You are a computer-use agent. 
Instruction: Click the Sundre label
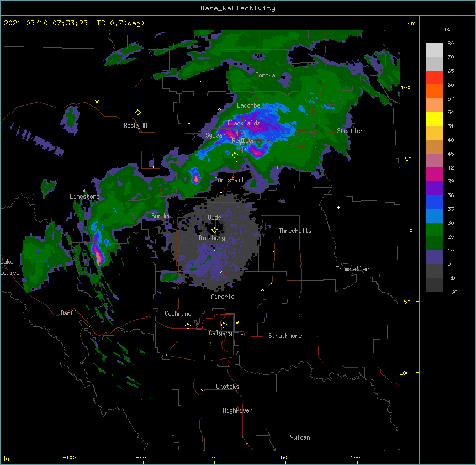tap(161, 216)
